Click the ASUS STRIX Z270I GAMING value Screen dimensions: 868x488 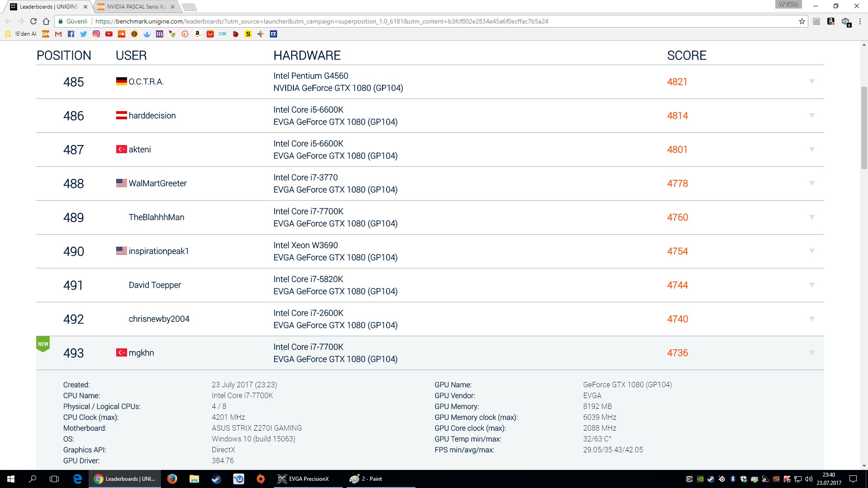pos(256,428)
